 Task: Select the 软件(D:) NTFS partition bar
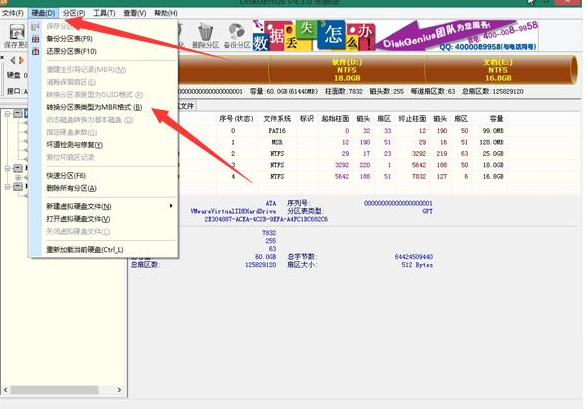coord(347,70)
